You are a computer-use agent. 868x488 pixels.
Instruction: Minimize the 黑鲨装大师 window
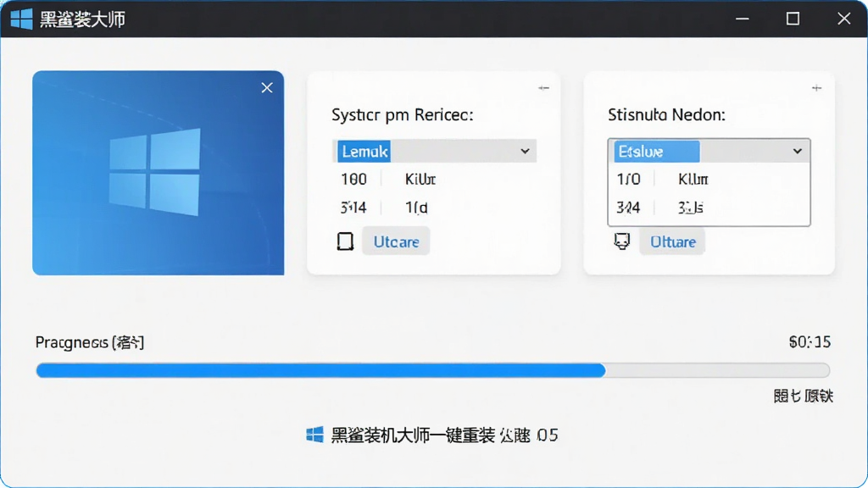[743, 19]
